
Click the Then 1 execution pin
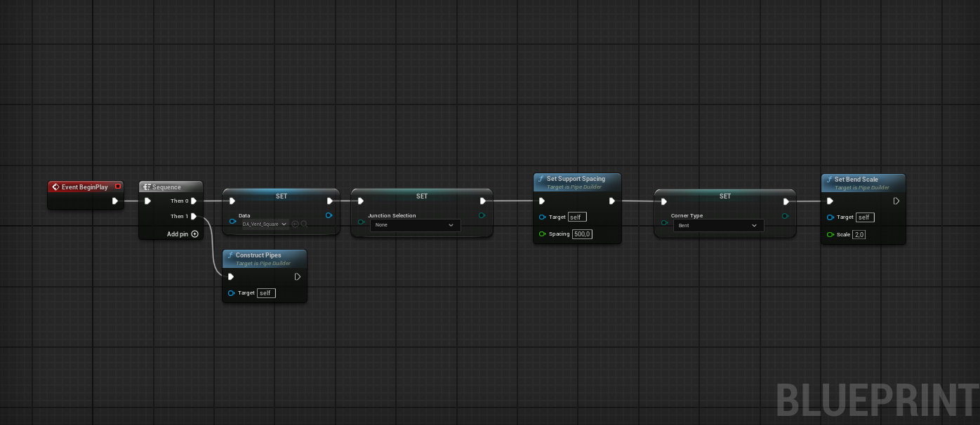(194, 216)
